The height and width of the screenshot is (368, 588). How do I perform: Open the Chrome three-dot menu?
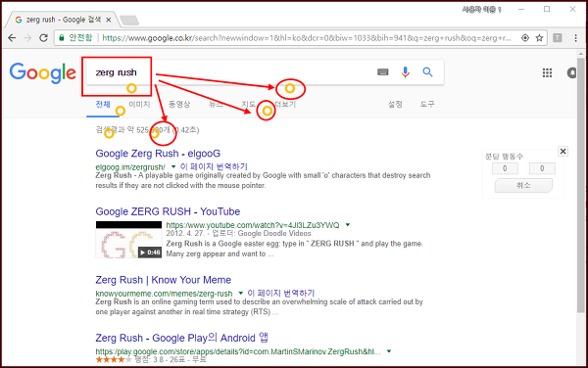[575, 38]
